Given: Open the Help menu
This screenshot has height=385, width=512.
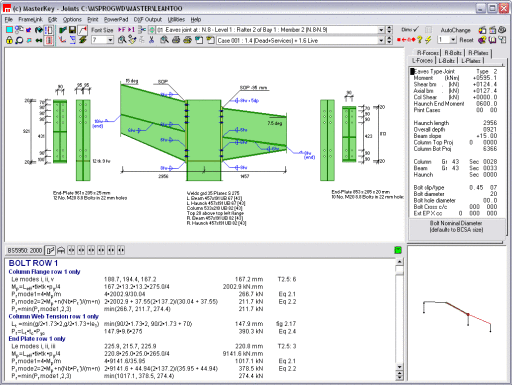Looking at the screenshot, I should pos(196,19).
